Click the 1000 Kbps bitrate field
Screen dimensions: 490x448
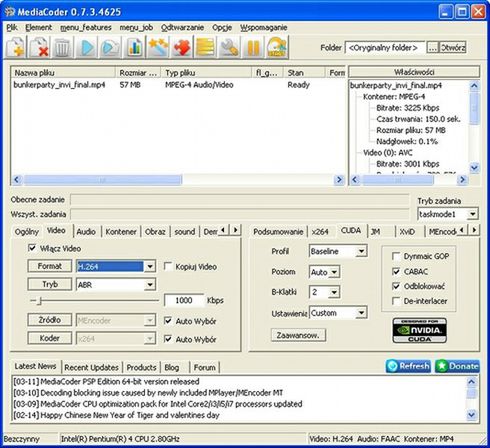point(184,300)
